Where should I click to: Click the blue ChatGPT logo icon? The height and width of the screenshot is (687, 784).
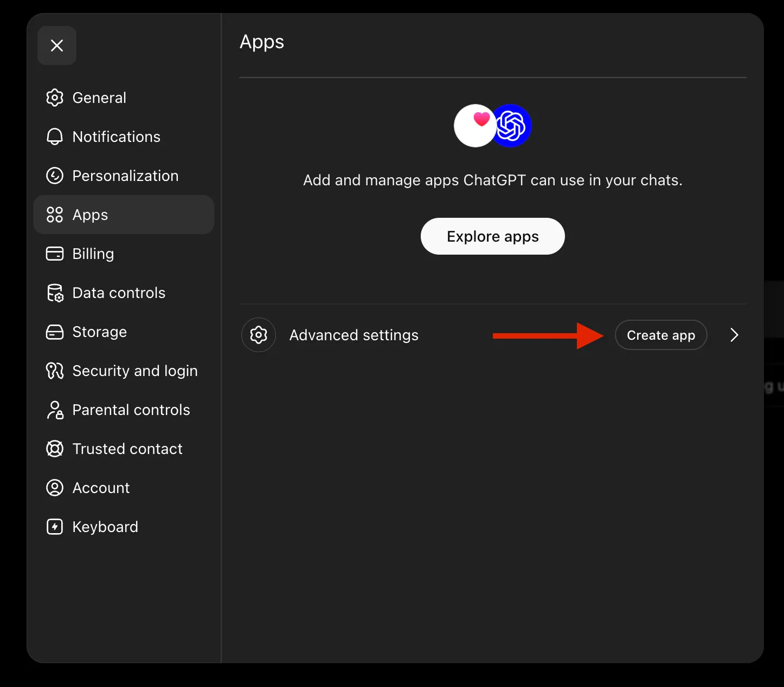pyautogui.click(x=511, y=126)
